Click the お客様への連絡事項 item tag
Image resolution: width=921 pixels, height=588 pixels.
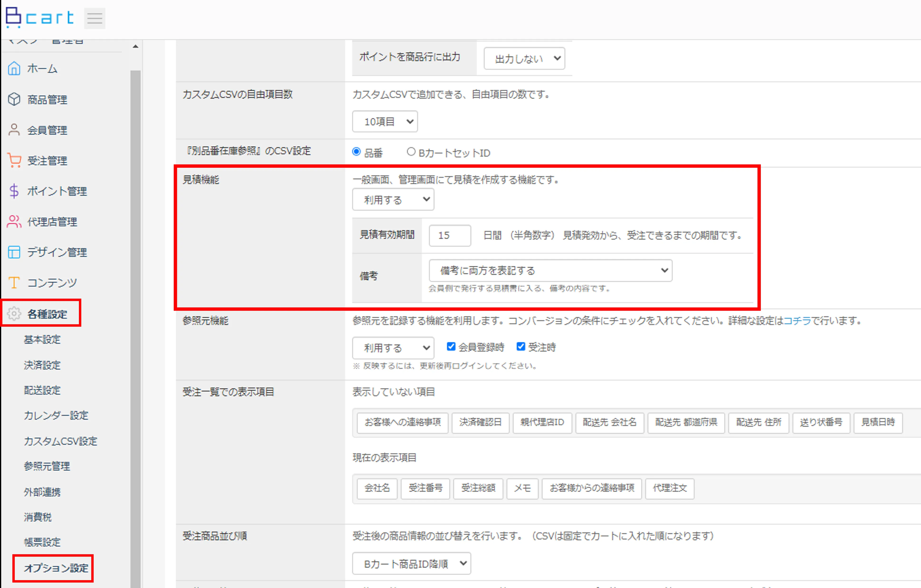tap(402, 422)
